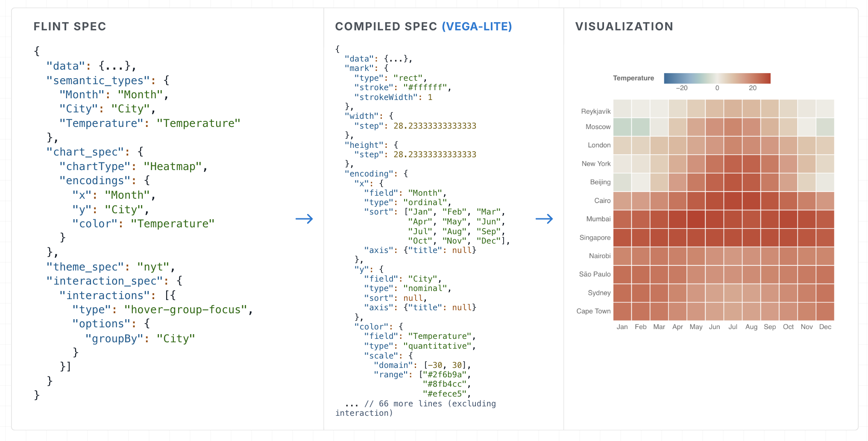Click the New York row label

tap(596, 164)
